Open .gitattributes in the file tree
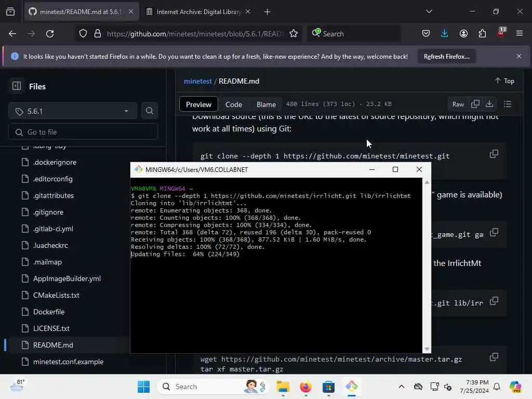 pos(54,195)
